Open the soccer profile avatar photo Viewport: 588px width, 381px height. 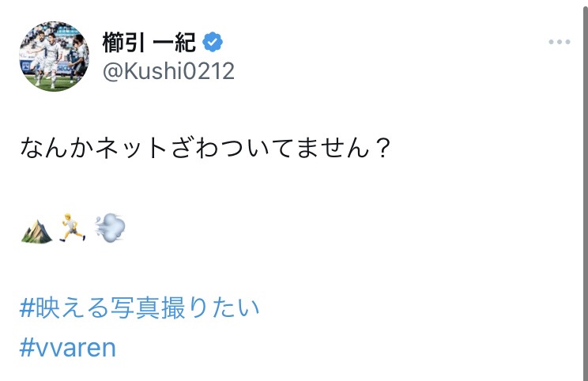(55, 55)
